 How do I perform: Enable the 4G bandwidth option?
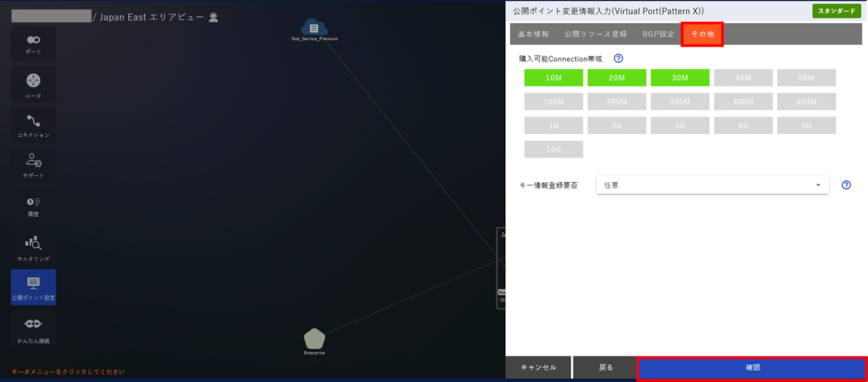(x=743, y=125)
